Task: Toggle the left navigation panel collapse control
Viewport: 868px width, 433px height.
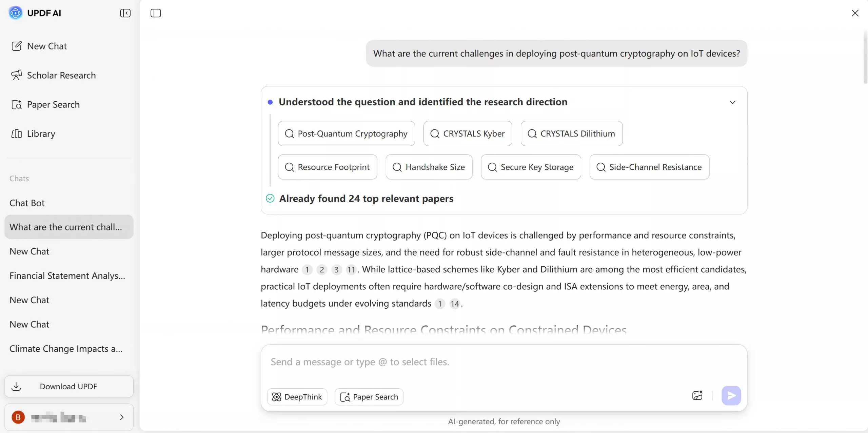Action: [125, 13]
